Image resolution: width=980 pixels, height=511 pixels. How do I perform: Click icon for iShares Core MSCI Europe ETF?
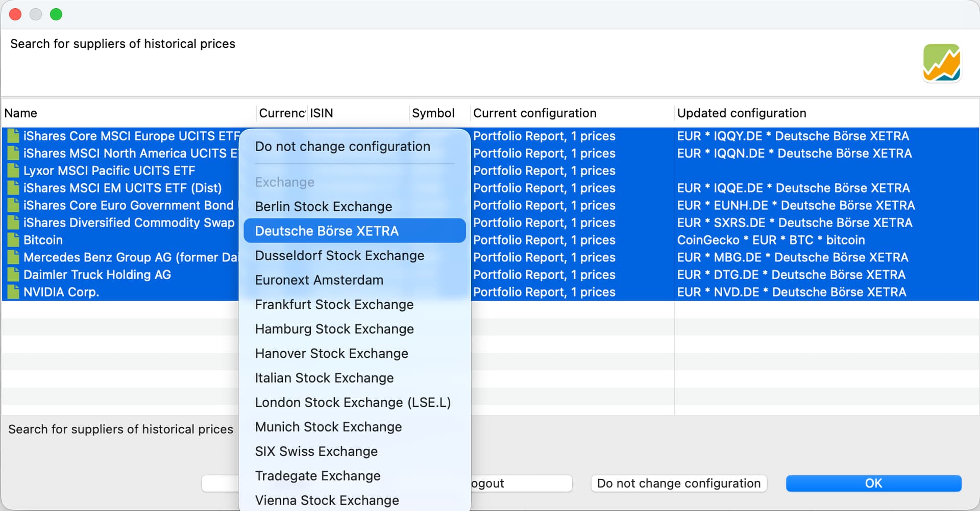click(x=14, y=136)
